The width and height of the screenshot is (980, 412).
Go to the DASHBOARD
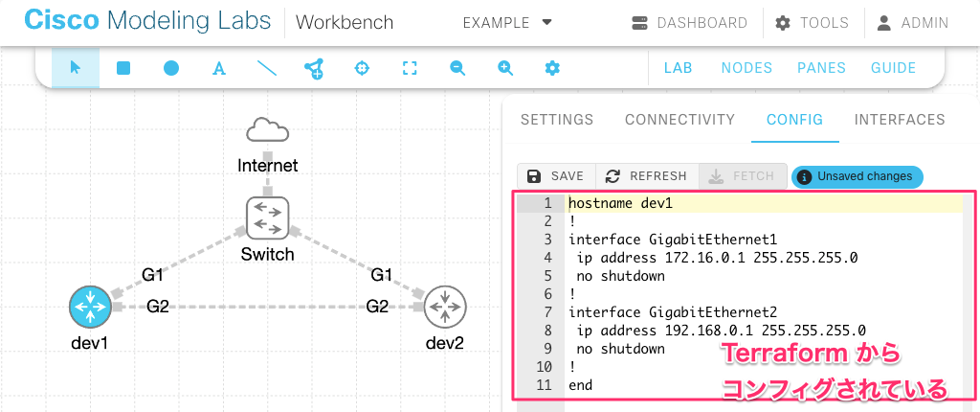pyautogui.click(x=689, y=23)
